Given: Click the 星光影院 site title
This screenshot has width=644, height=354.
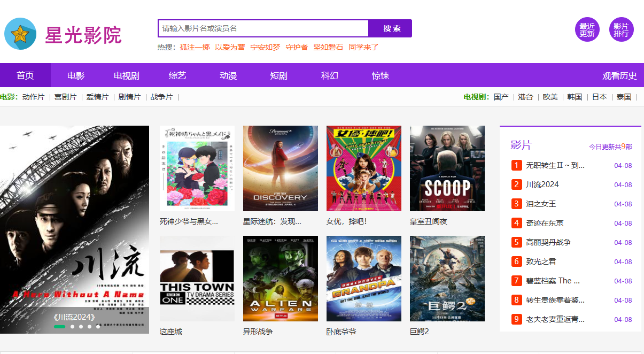Looking at the screenshot, I should click(x=83, y=35).
